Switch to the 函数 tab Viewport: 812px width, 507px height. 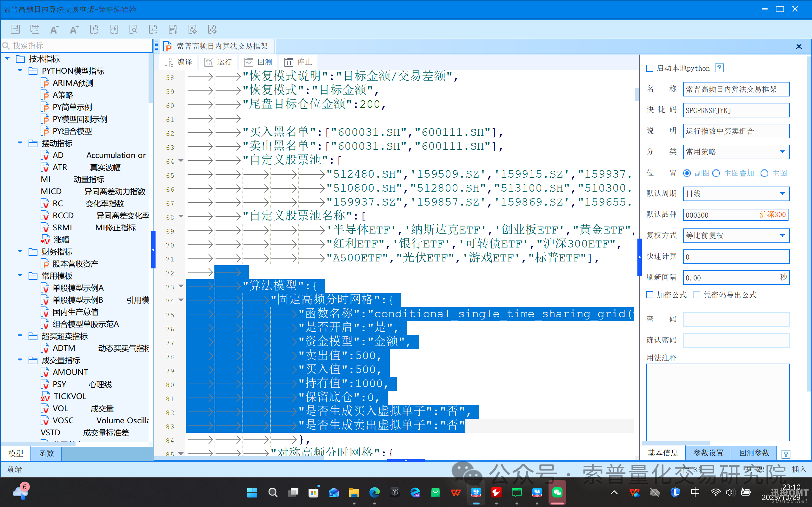46,453
